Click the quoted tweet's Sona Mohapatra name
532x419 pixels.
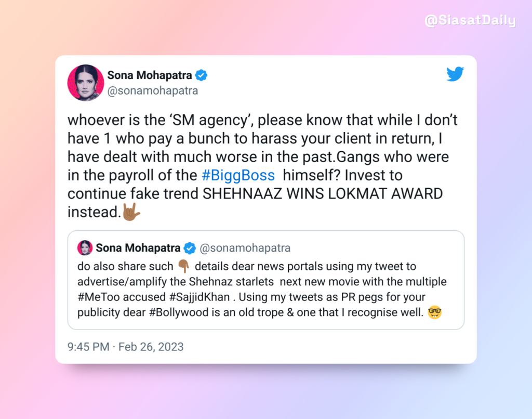(138, 248)
